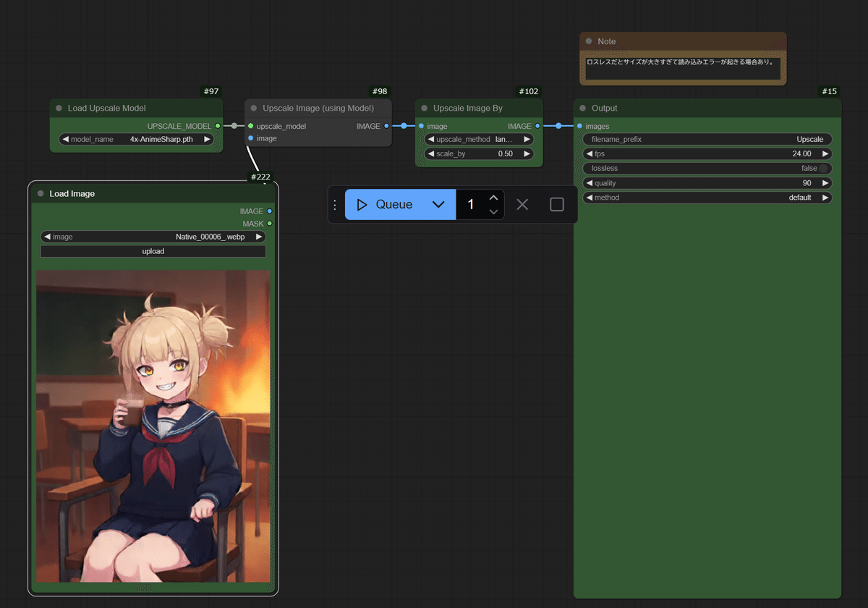This screenshot has height=608, width=868.
Task: Decrease the queue batch count arrow
Action: tap(493, 212)
